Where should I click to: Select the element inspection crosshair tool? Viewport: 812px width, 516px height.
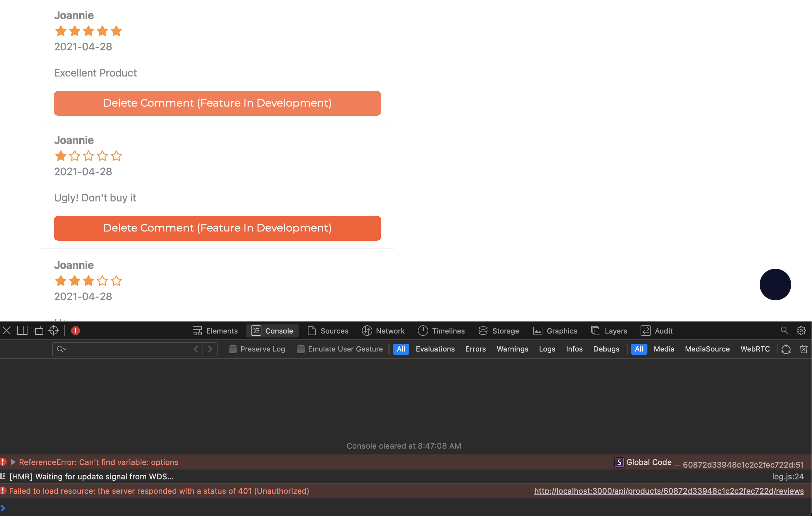pyautogui.click(x=53, y=331)
